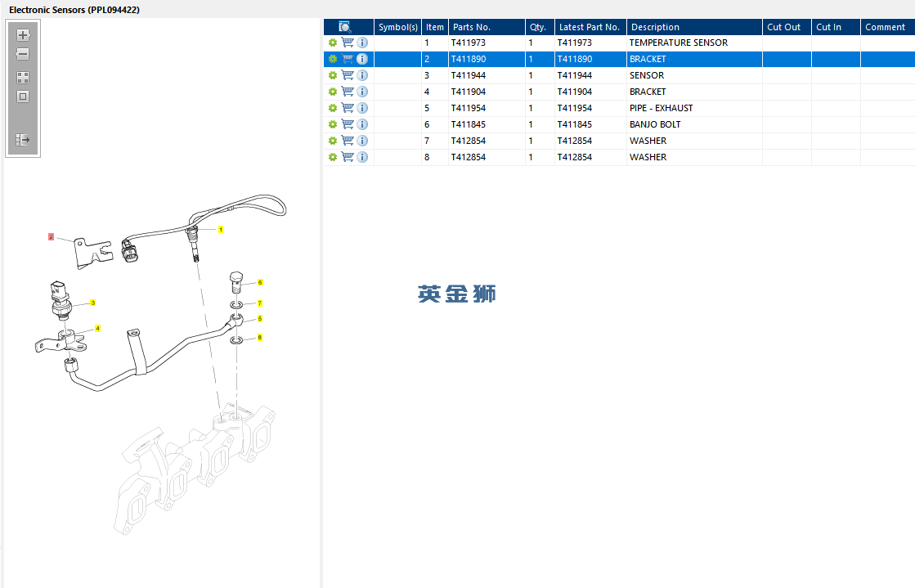Viewport: 915px width, 588px height.
Task: Sort by Latest Part No. column header
Action: pyautogui.click(x=590, y=27)
